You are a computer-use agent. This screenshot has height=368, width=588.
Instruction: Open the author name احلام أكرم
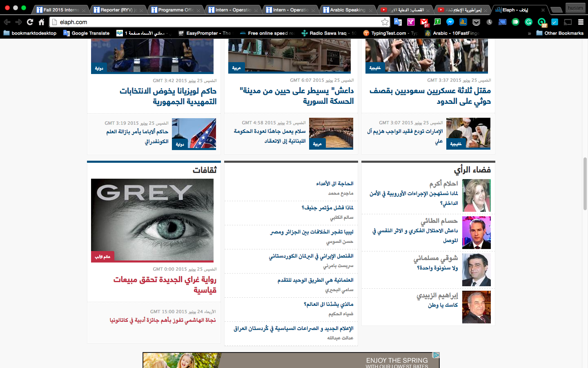443,184
